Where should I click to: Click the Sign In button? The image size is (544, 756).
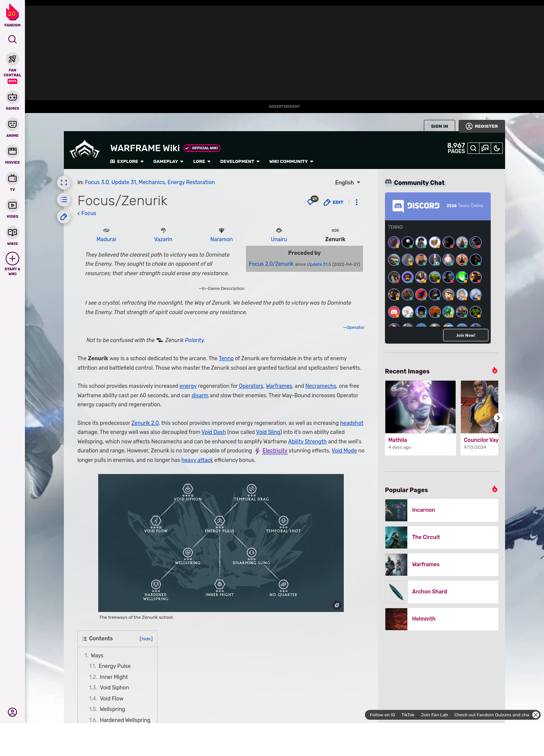coord(439,126)
